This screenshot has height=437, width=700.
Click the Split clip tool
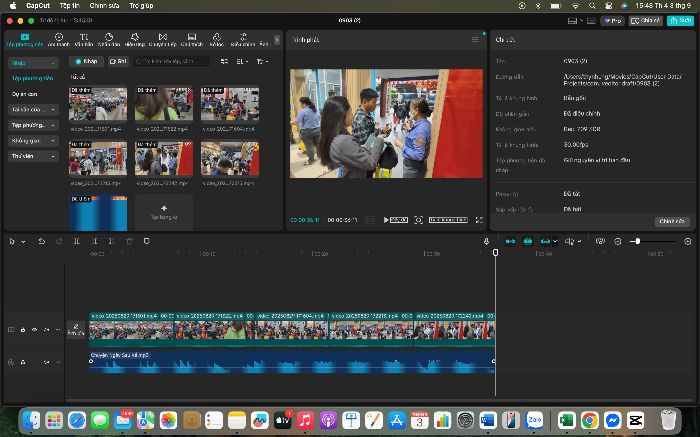pyautogui.click(x=77, y=241)
